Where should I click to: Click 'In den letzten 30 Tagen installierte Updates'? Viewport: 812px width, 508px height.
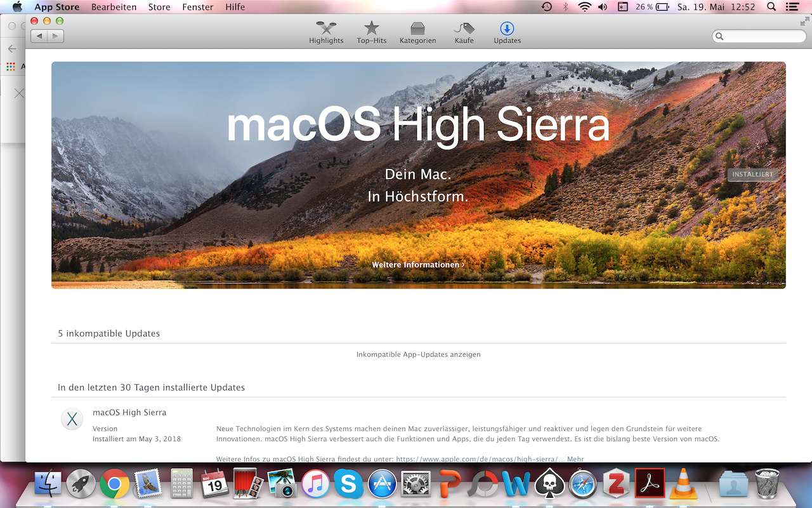151,387
